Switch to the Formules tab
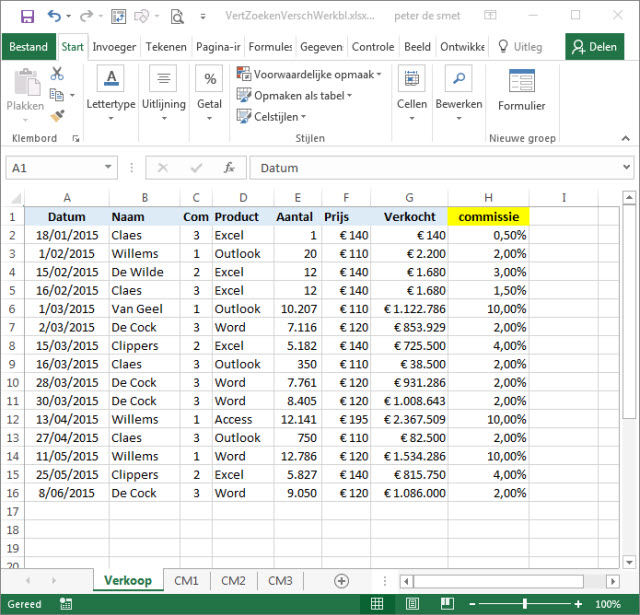 click(270, 47)
